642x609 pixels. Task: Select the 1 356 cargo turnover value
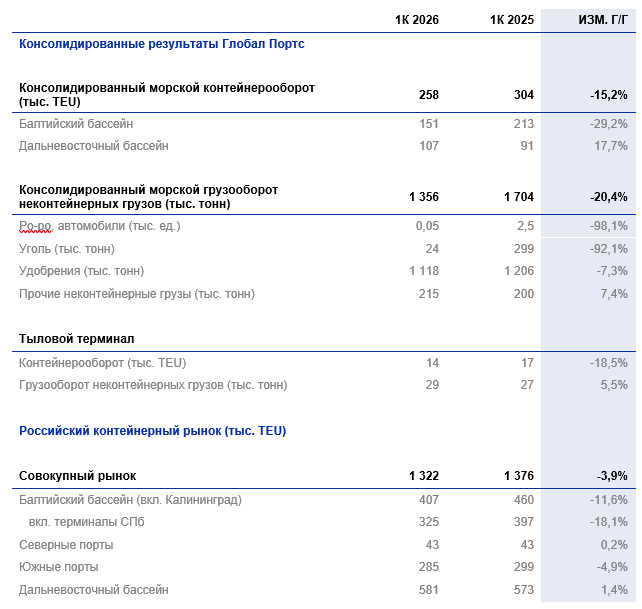tap(423, 197)
